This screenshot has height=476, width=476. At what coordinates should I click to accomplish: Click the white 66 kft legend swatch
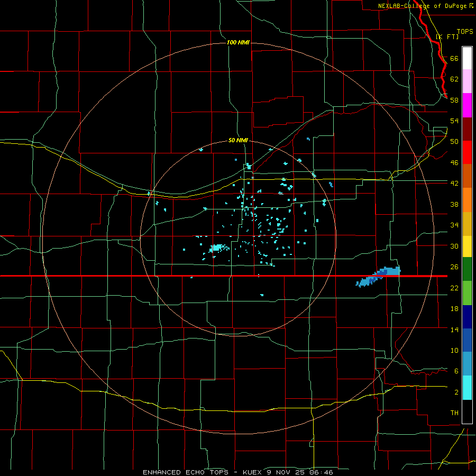click(x=467, y=58)
